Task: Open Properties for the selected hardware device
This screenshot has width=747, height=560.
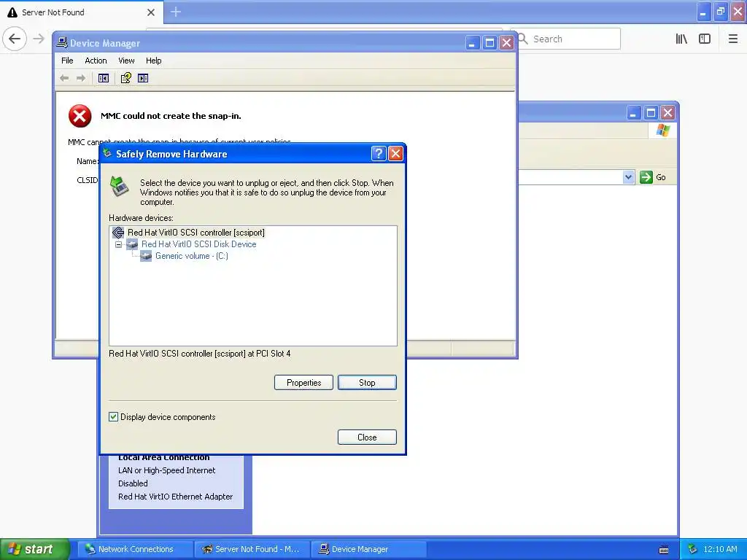Action: 303,382
